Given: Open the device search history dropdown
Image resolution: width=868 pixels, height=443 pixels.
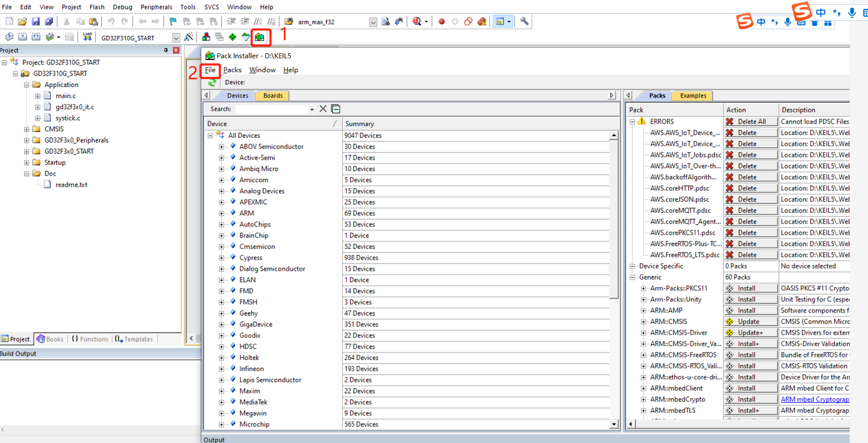Looking at the screenshot, I should pyautogui.click(x=312, y=109).
